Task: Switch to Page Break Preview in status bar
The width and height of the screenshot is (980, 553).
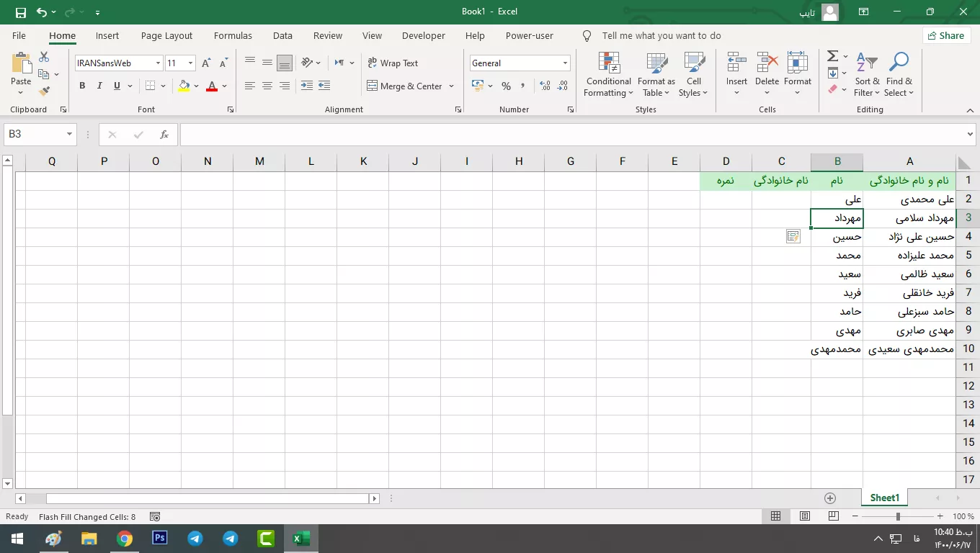Action: (834, 516)
